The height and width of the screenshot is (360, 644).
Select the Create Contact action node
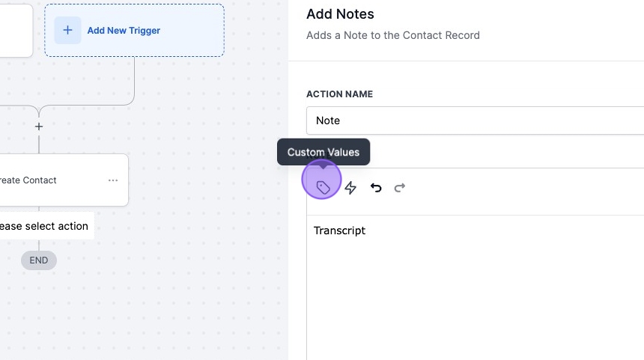[x=45, y=180]
